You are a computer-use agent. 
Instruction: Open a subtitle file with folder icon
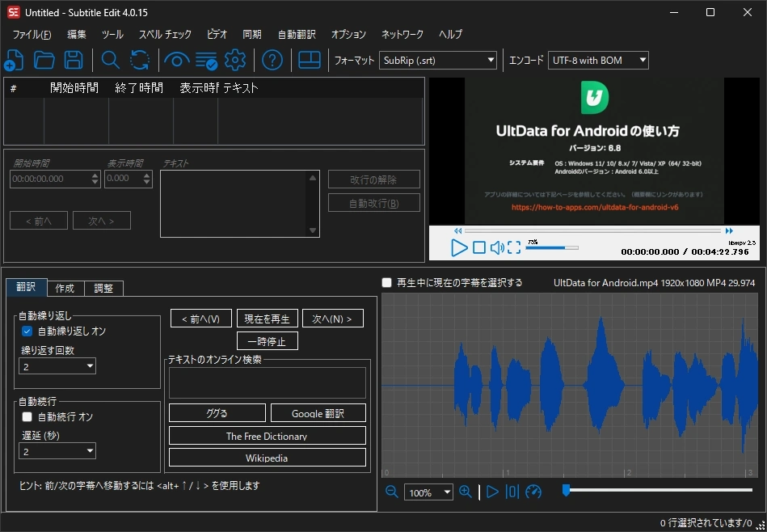pyautogui.click(x=44, y=60)
